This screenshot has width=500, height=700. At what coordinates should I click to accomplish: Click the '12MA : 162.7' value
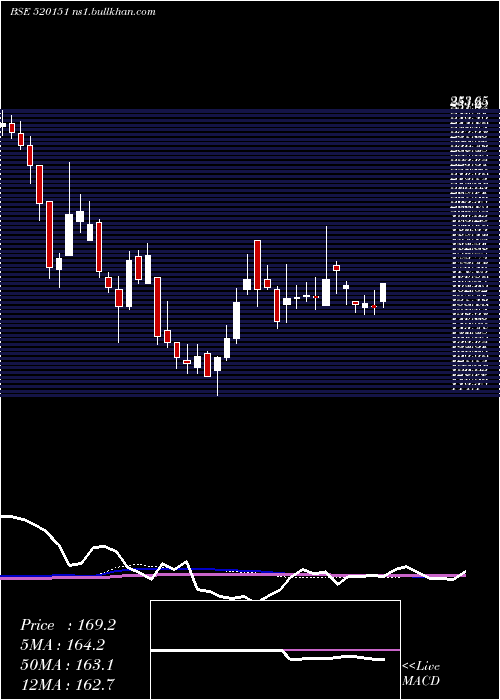(x=68, y=684)
